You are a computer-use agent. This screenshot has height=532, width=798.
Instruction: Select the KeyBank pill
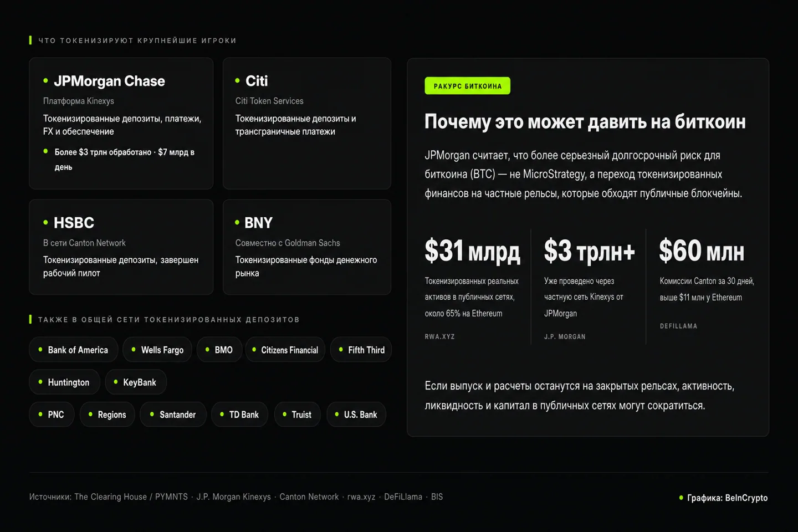click(136, 382)
